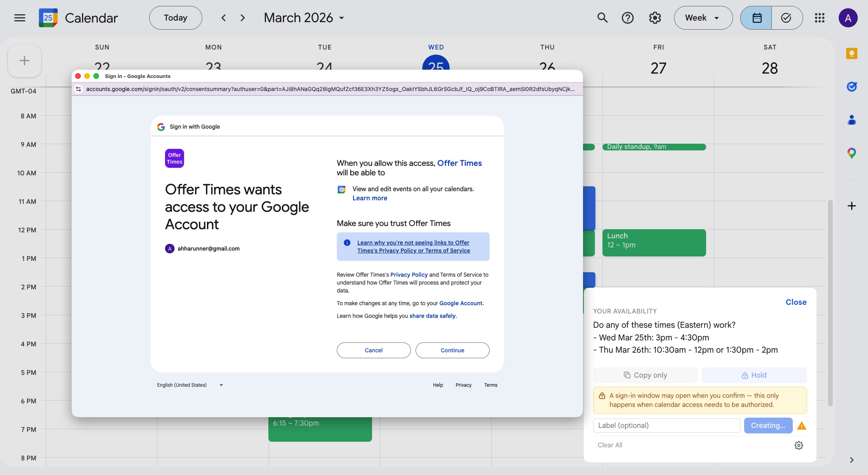868x475 pixels.
Task: Click the info icon in trust notice
Action: click(x=347, y=243)
